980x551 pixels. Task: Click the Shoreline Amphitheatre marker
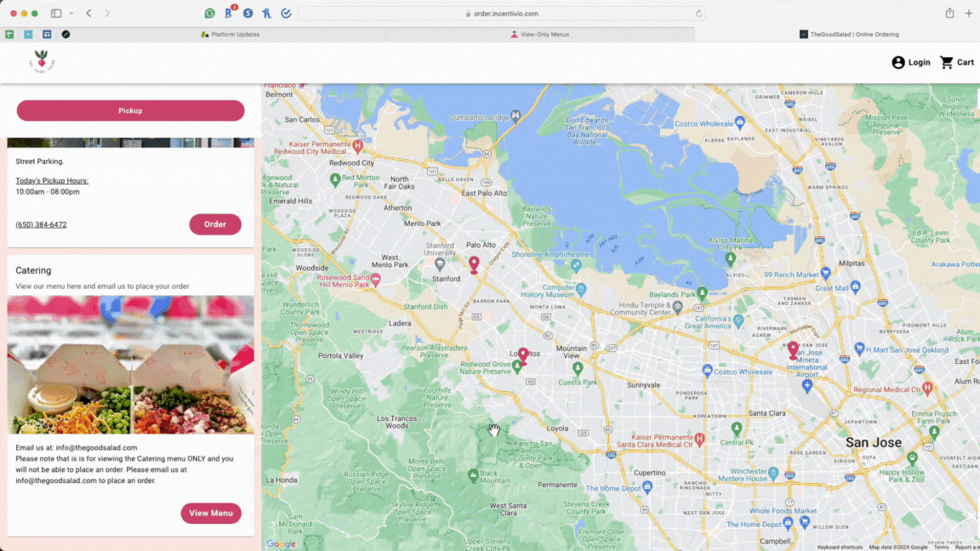[576, 265]
